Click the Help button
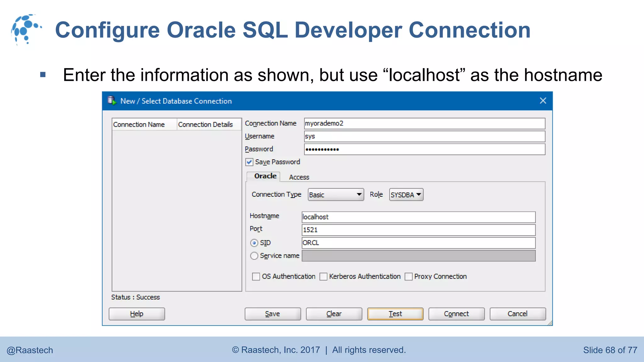The image size is (644, 362). (137, 314)
